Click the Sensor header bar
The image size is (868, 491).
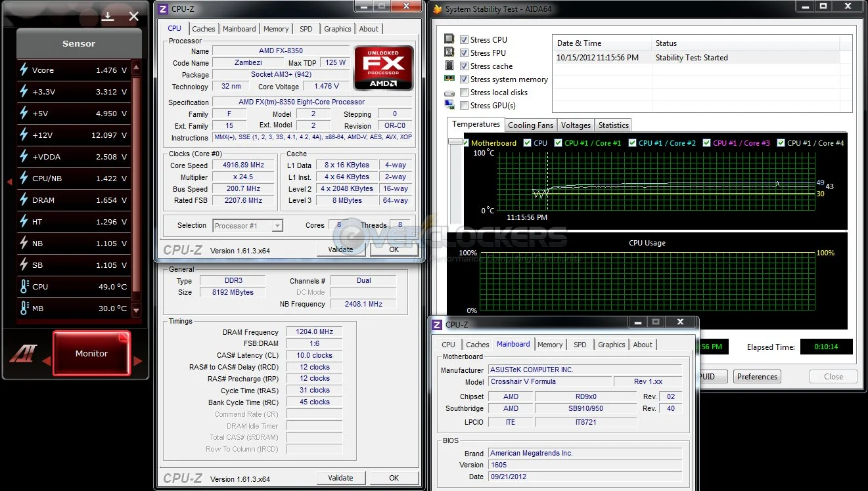click(x=79, y=44)
